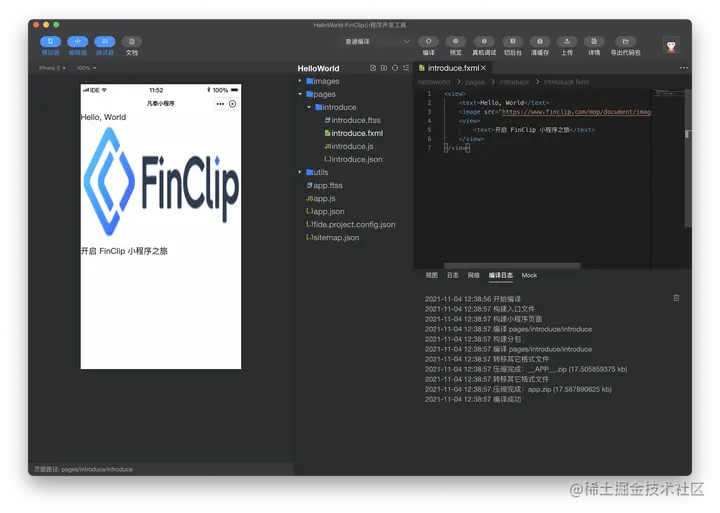Expand the images folder arrow
Screen dimensions: 720x513
click(300, 81)
